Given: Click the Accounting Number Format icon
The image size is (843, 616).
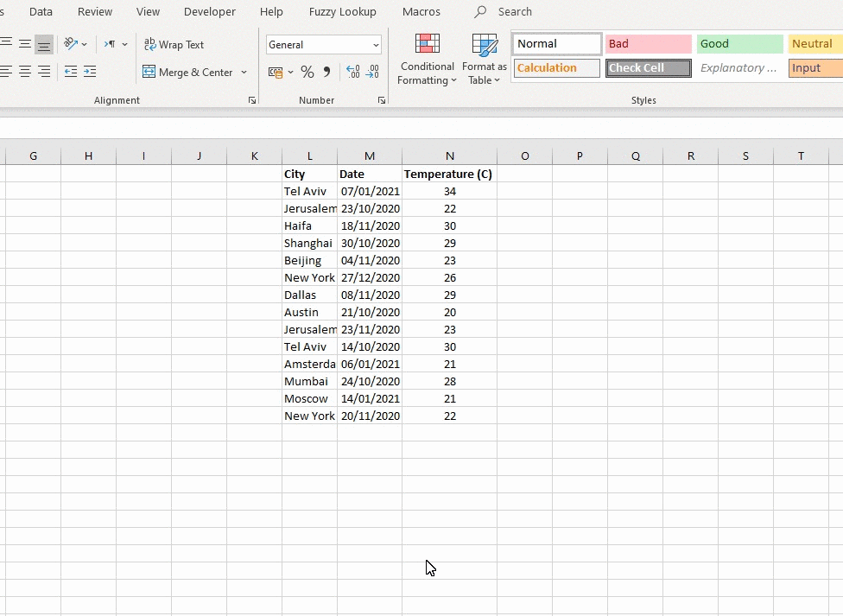Looking at the screenshot, I should (276, 73).
